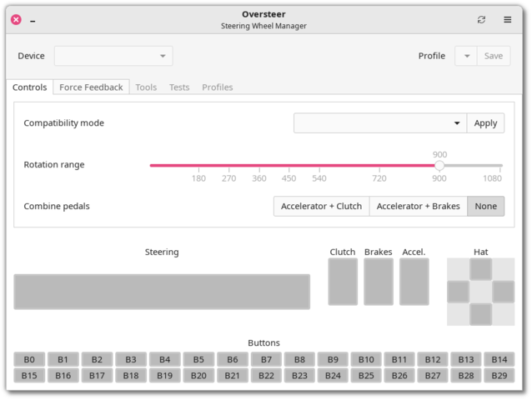
Task: Click button indicator B23
Action: pyautogui.click(x=299, y=376)
